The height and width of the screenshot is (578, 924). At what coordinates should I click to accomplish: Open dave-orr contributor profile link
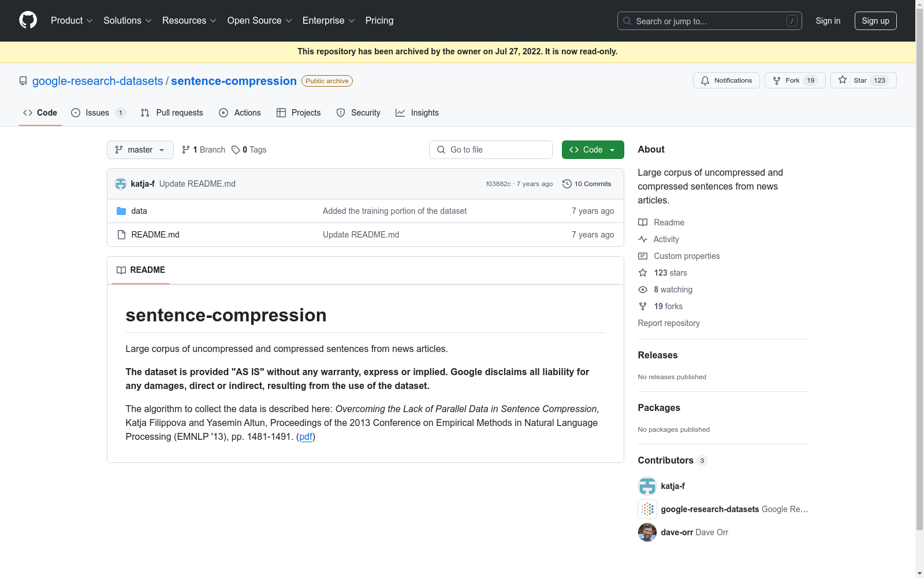point(677,532)
